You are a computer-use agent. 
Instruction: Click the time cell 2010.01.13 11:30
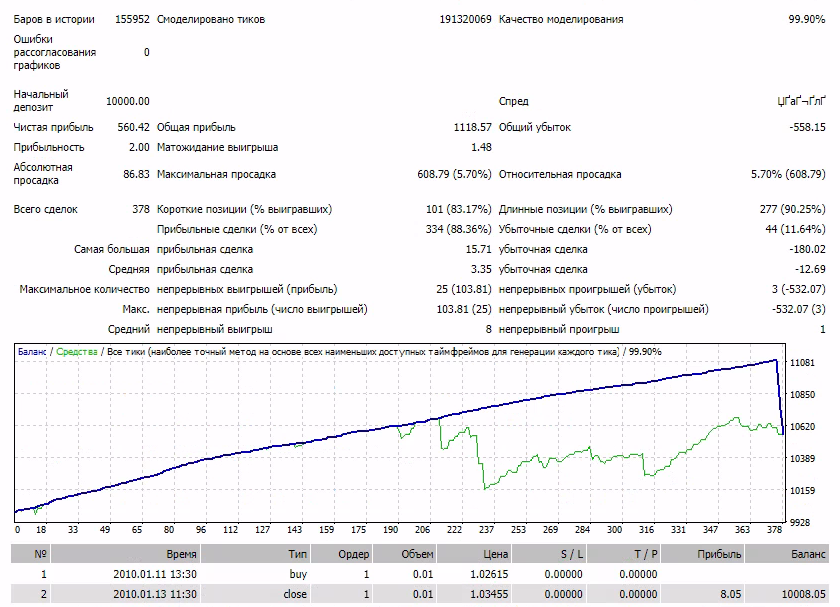(x=155, y=594)
